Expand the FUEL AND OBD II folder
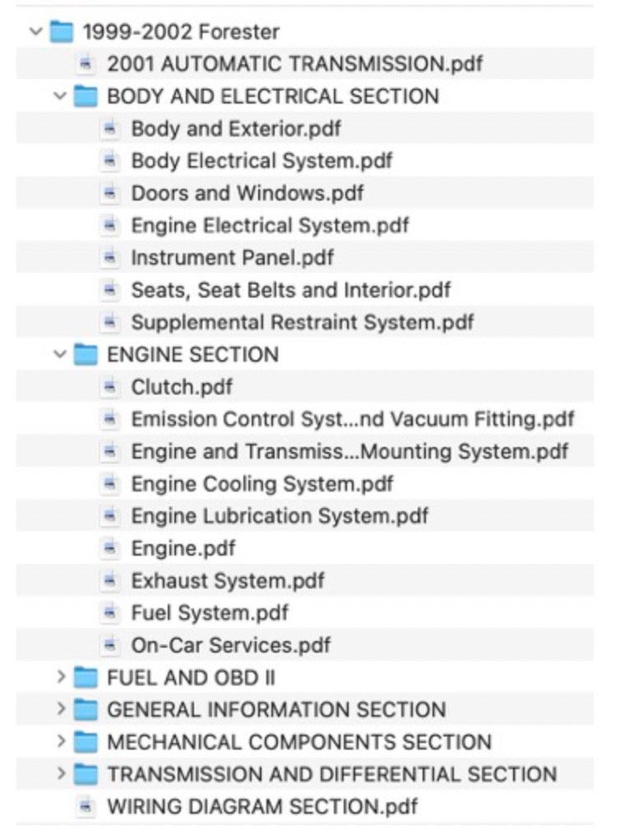 tap(61, 677)
